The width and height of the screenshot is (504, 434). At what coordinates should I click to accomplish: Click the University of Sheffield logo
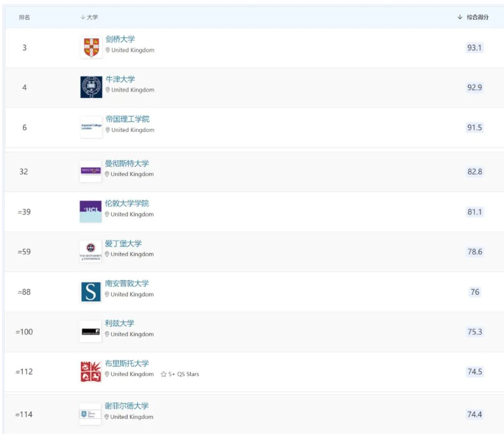point(90,414)
